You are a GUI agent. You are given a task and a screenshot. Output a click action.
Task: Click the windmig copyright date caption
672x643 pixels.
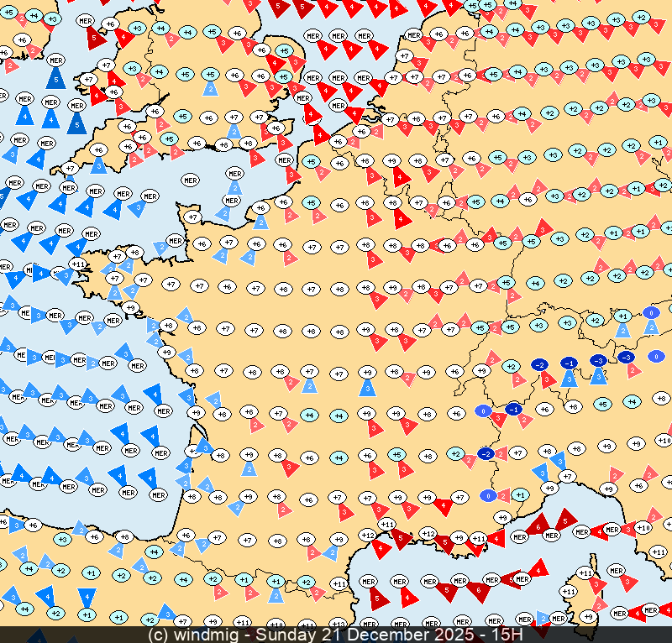coord(336,634)
